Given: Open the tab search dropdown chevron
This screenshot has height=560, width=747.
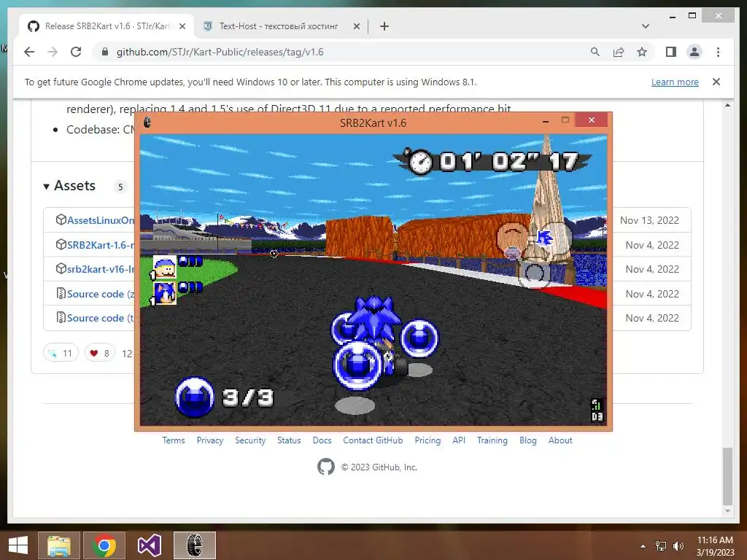Looking at the screenshot, I should [x=646, y=26].
